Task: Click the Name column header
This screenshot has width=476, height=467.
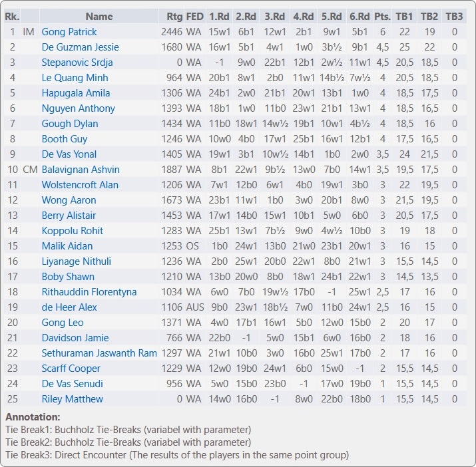Action: (x=99, y=16)
